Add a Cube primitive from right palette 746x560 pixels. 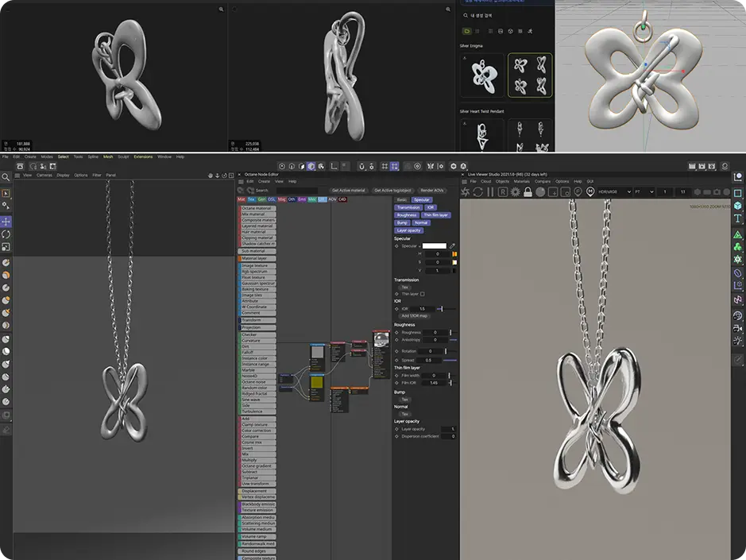pyautogui.click(x=737, y=206)
